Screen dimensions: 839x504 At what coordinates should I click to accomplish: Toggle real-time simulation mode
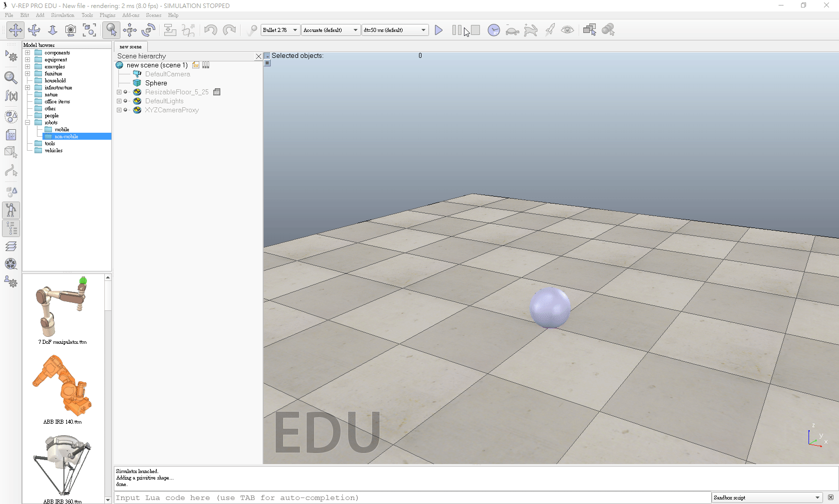coord(493,30)
